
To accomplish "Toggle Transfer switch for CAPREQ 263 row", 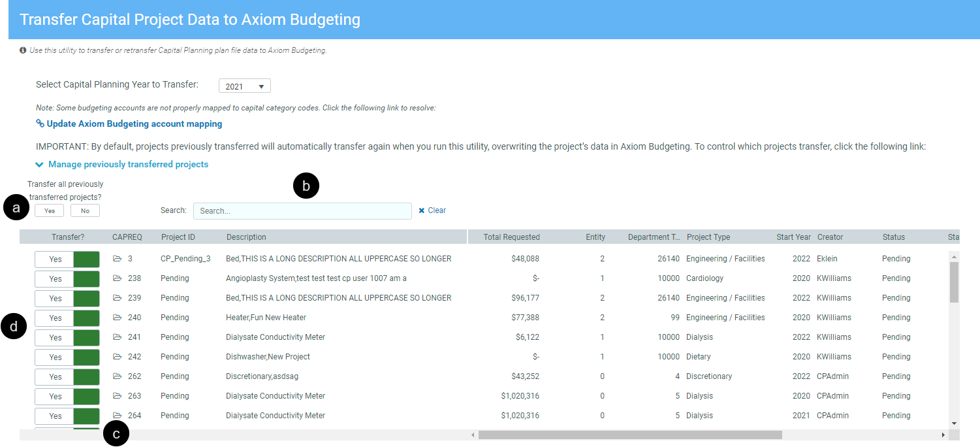I will 67,396.
